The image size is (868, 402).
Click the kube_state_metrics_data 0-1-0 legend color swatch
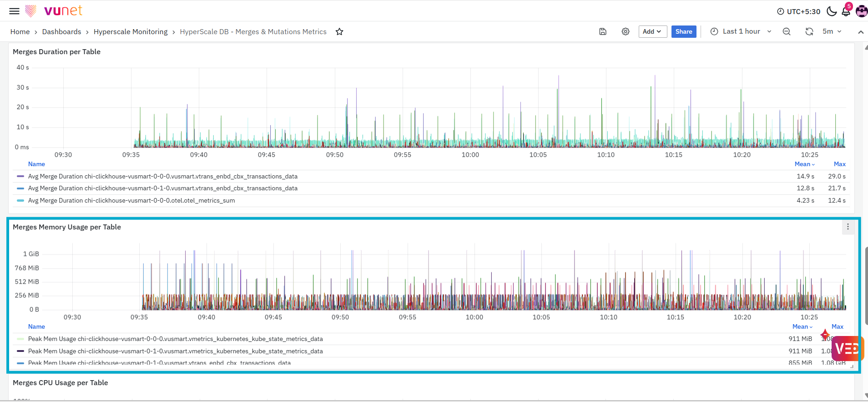click(x=20, y=351)
